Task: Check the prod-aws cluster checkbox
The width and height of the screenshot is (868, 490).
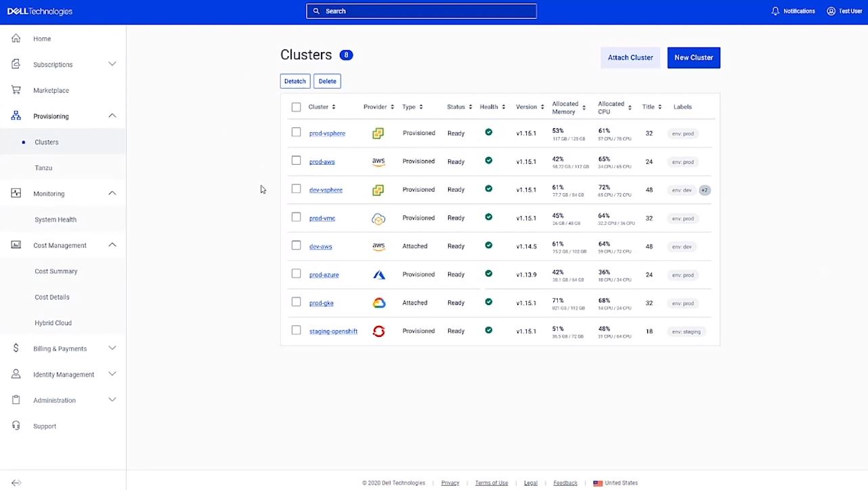Action: tap(296, 161)
